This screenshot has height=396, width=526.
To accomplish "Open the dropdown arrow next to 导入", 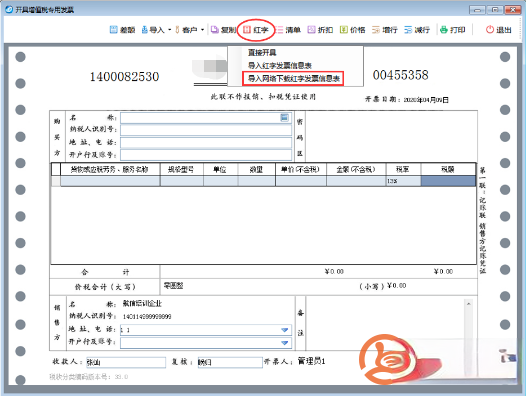I will 169,30.
